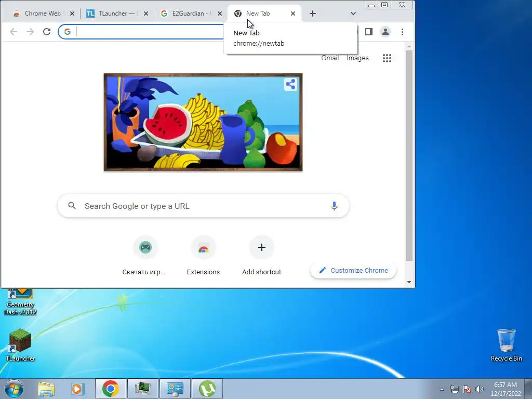Minimize the Chrome window
The width and height of the screenshot is (532, 399).
point(371,5)
